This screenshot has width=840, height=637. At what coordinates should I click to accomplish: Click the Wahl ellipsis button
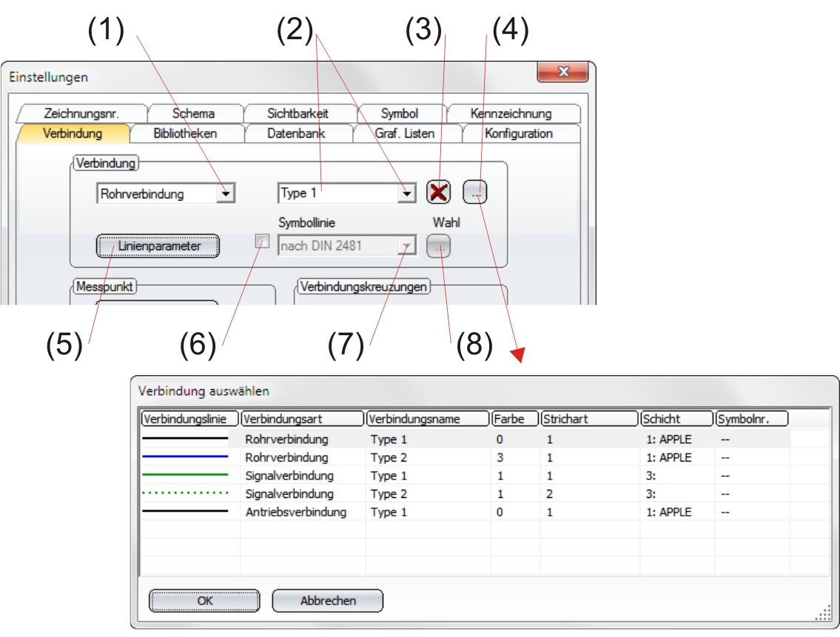(439, 246)
